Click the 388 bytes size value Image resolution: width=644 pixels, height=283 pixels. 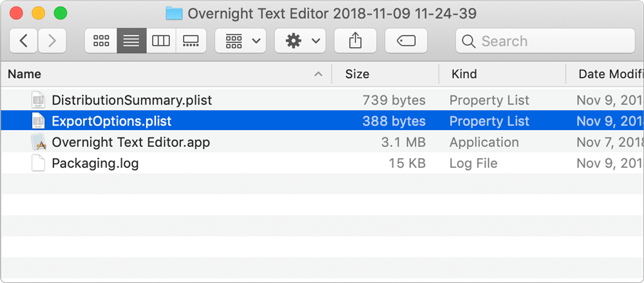(x=394, y=121)
